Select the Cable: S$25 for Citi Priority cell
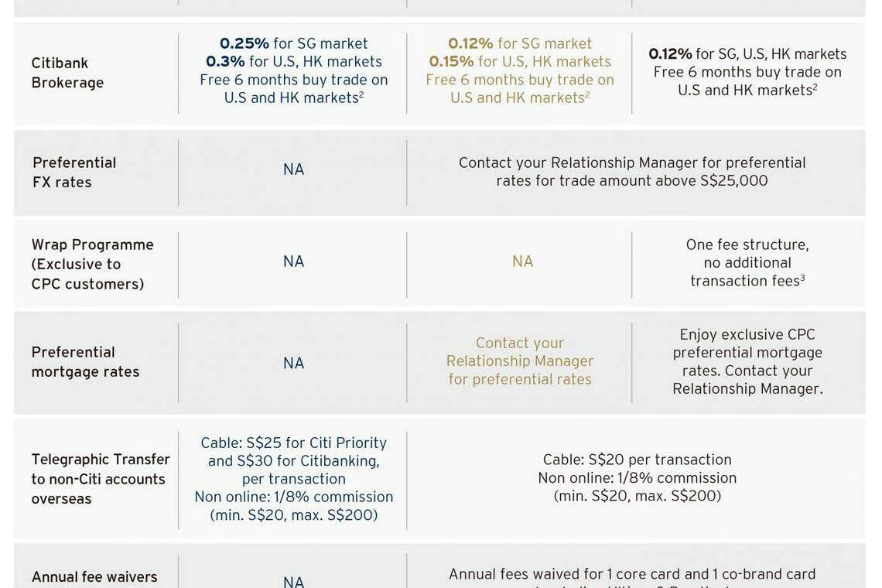882x588 pixels. pyautogui.click(x=293, y=443)
